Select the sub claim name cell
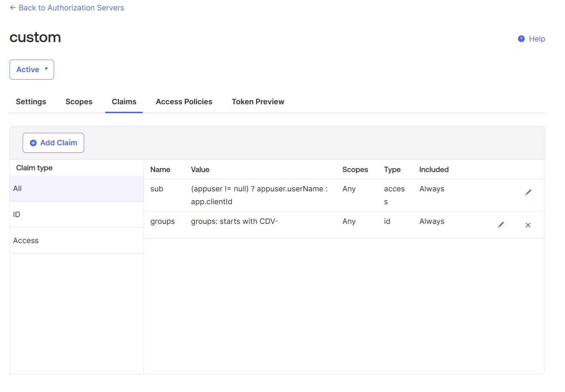Screen dimensions: 565x392 point(157,189)
